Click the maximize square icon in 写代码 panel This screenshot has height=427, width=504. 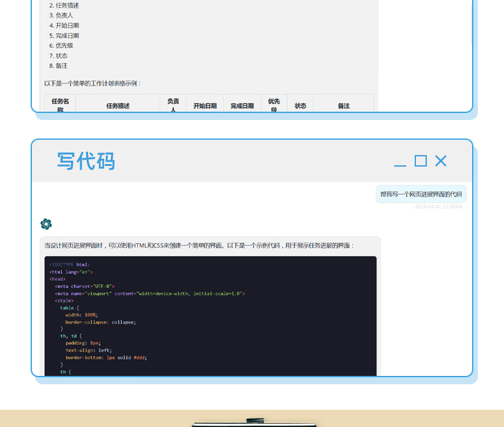pos(420,161)
